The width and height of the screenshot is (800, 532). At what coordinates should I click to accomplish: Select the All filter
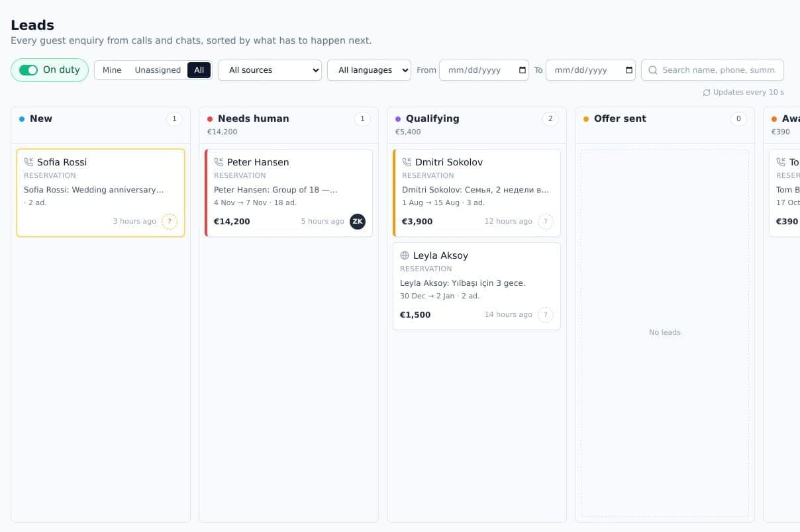[199, 70]
